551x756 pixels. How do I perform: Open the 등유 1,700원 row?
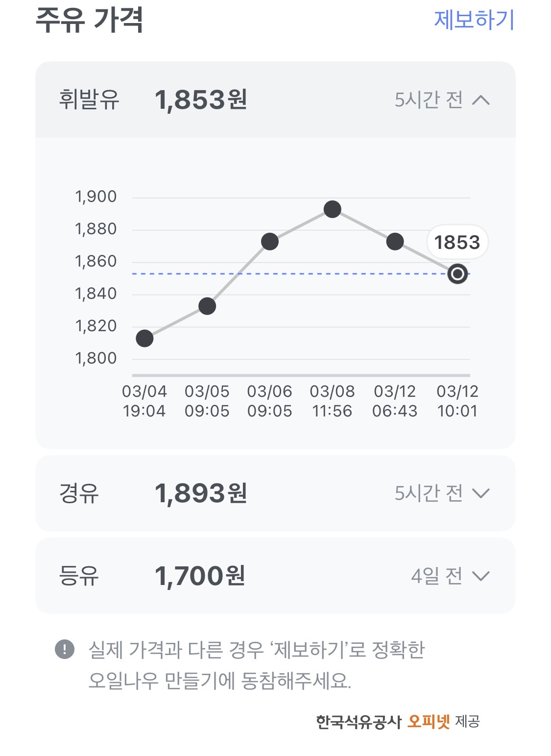[x=275, y=576]
